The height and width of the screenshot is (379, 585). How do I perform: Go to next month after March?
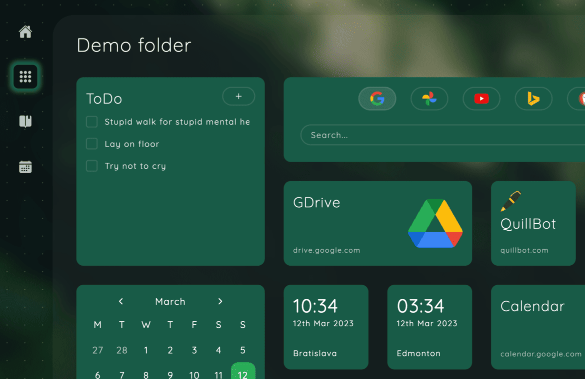click(220, 301)
